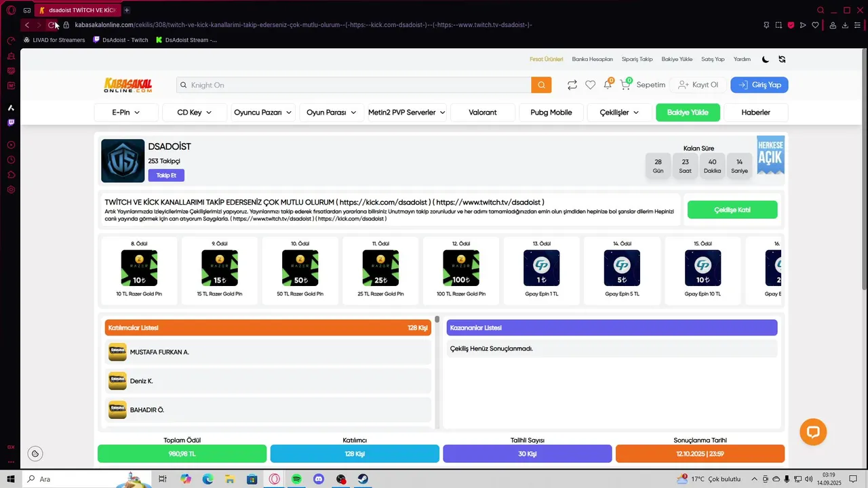Open the DsAdoist - Twitch bookmark
This screenshot has height=488, width=868.
pyautogui.click(x=120, y=40)
